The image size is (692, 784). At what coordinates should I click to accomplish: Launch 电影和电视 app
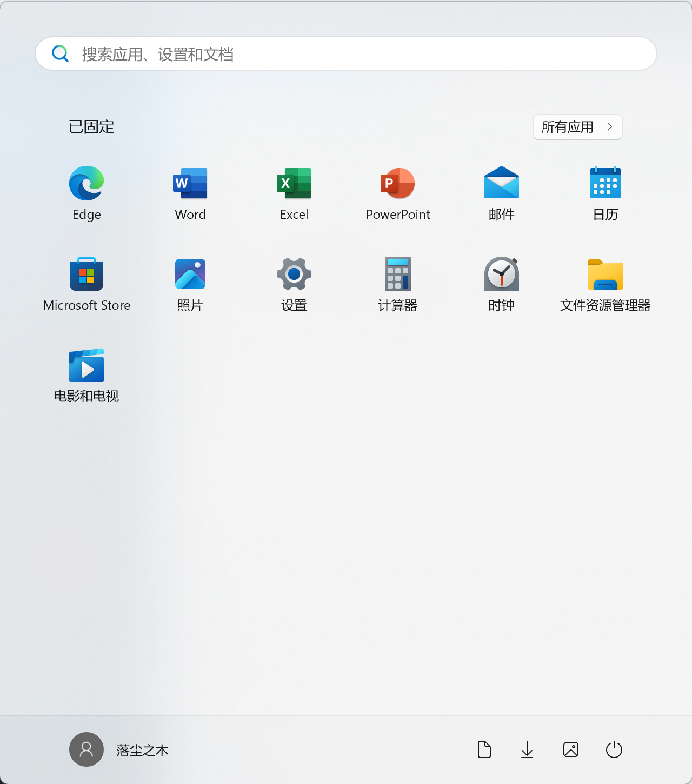[x=86, y=375]
